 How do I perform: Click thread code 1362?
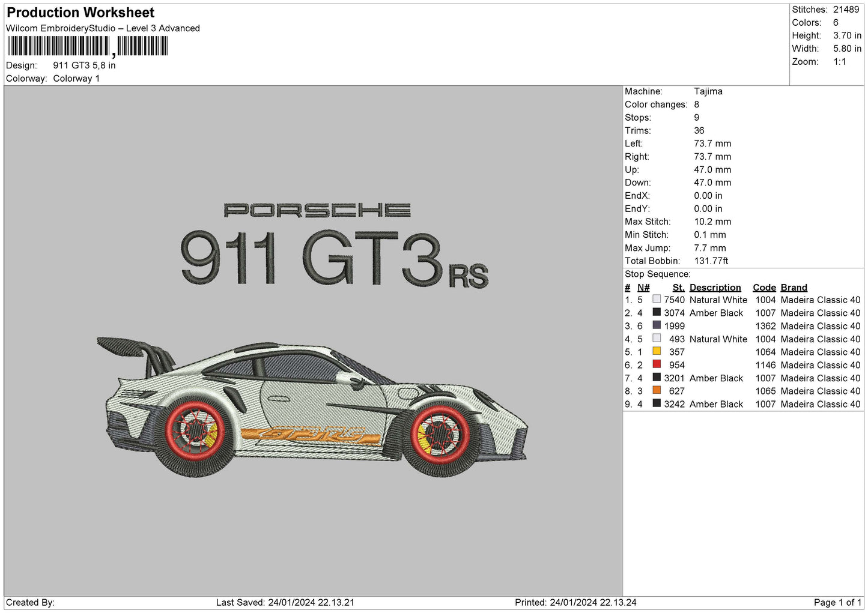pos(766,326)
